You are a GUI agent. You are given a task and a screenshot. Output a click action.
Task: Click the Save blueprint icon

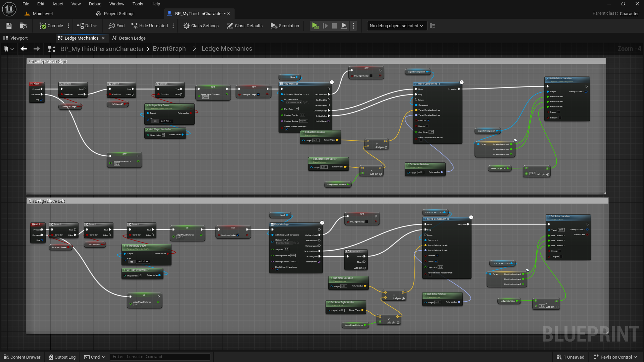click(x=9, y=26)
